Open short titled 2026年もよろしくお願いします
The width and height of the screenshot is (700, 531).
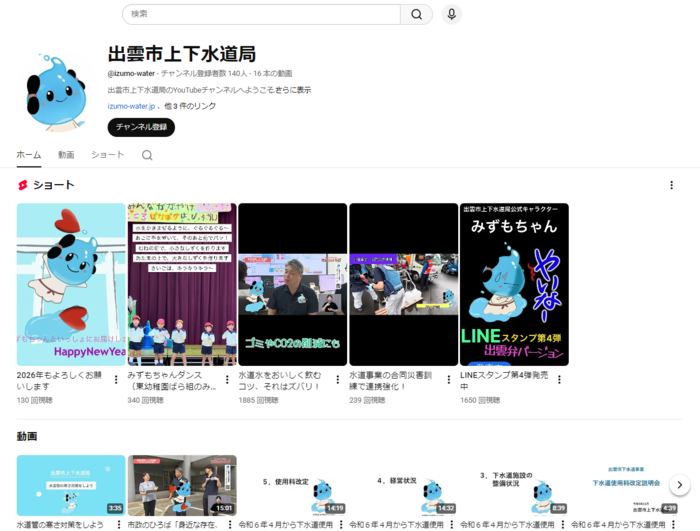pyautogui.click(x=59, y=380)
